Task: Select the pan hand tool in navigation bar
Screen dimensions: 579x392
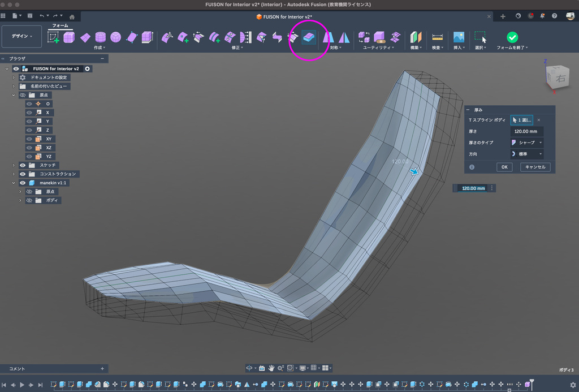Action: (x=271, y=368)
